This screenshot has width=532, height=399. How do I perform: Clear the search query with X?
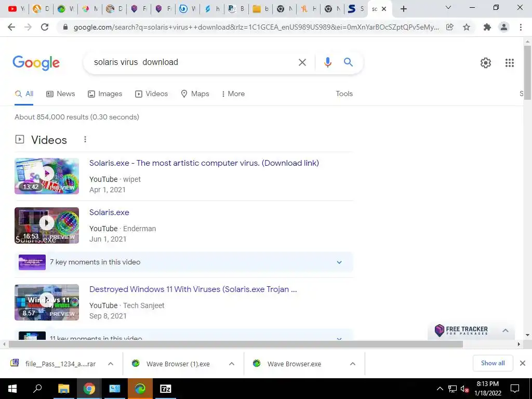(x=302, y=62)
